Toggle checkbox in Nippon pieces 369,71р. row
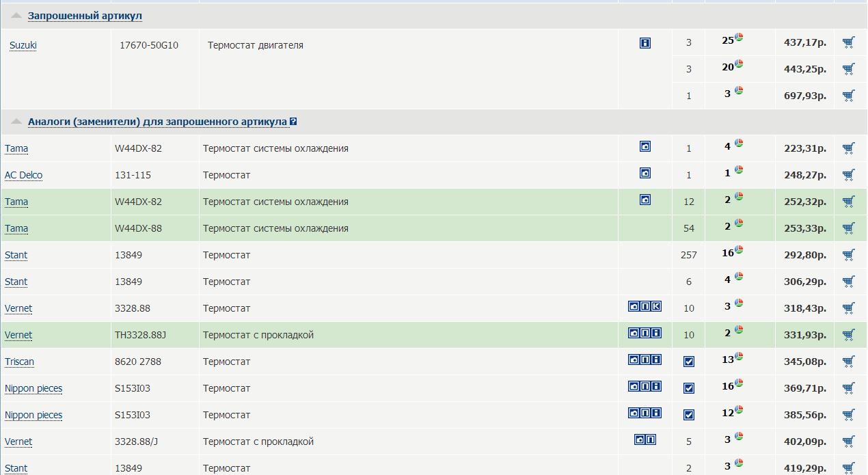The height and width of the screenshot is (475, 868). tap(689, 388)
